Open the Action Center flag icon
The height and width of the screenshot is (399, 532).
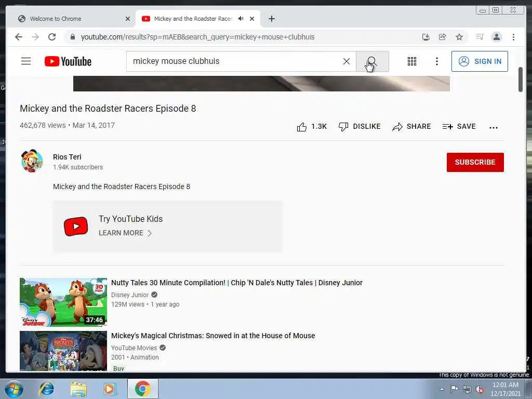454,389
